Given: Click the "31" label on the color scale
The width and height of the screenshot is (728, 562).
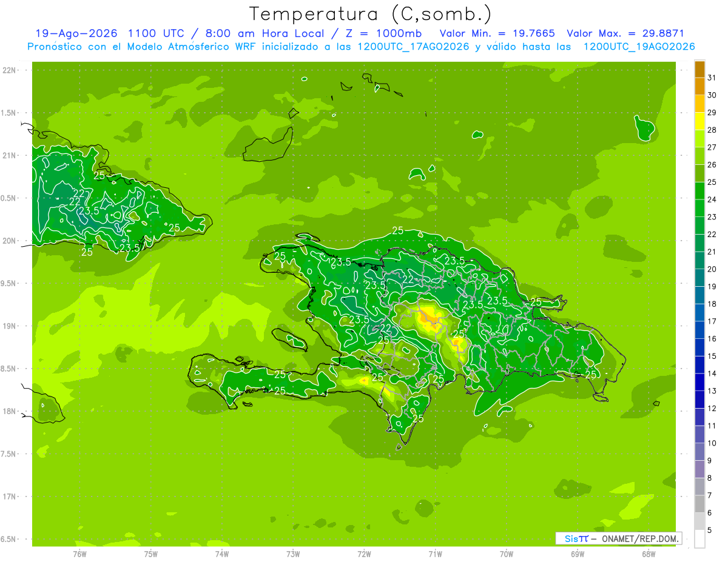Looking at the screenshot, I should (x=712, y=78).
